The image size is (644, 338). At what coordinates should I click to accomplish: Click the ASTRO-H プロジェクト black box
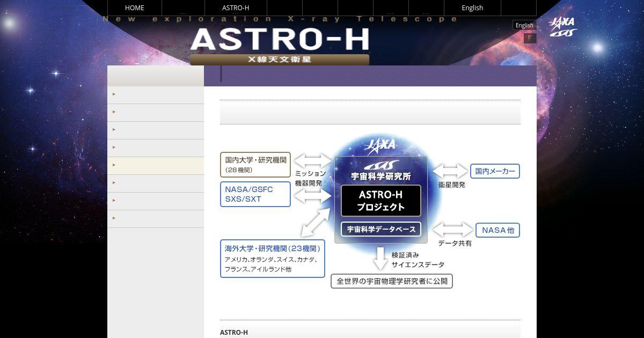coord(381,201)
